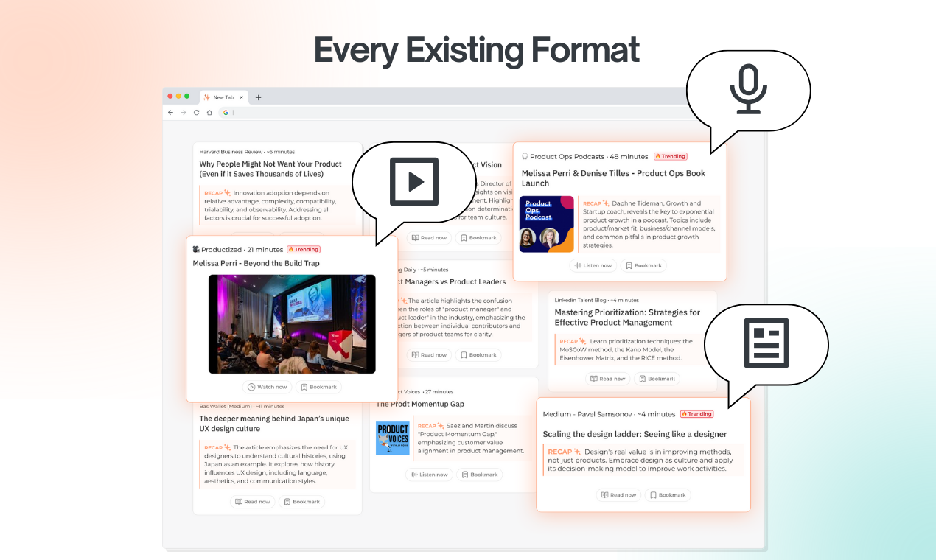
Task: Bookmark the Managers vs Product Leaders article
Action: click(478, 355)
